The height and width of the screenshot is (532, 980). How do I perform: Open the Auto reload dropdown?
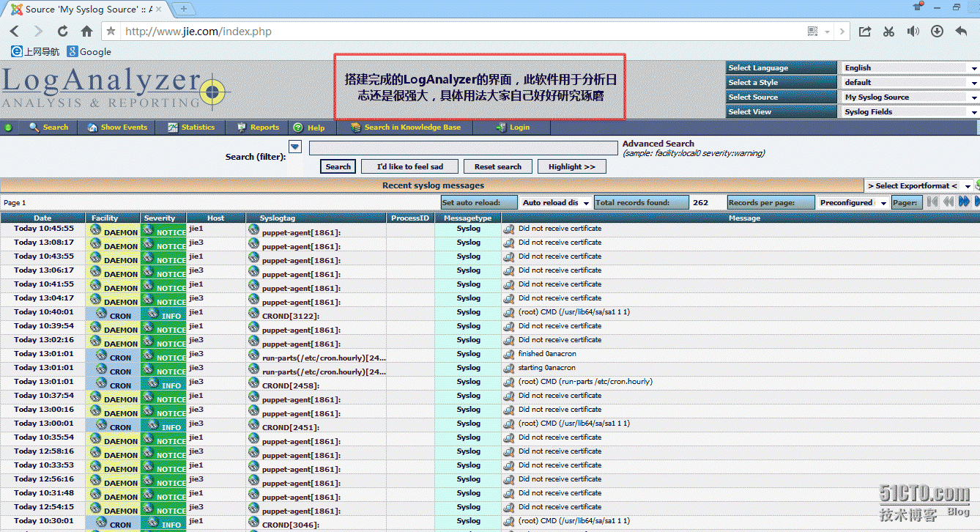point(554,202)
